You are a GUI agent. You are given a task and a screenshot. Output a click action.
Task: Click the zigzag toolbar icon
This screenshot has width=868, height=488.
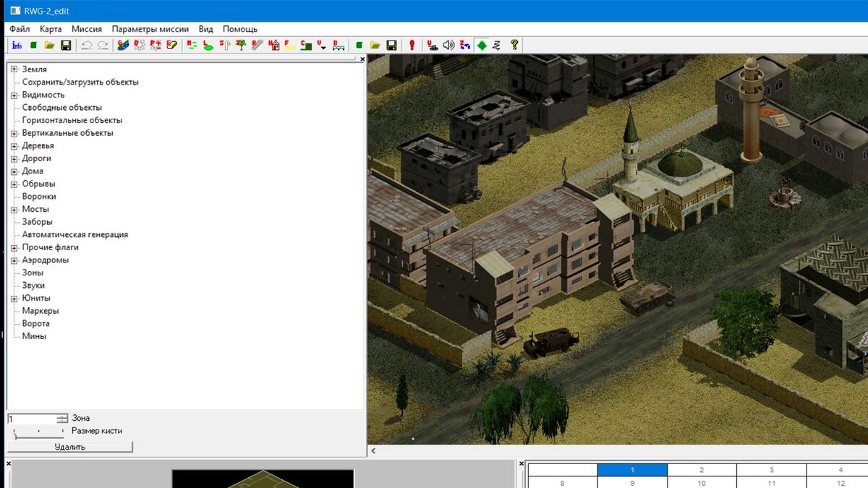click(497, 45)
